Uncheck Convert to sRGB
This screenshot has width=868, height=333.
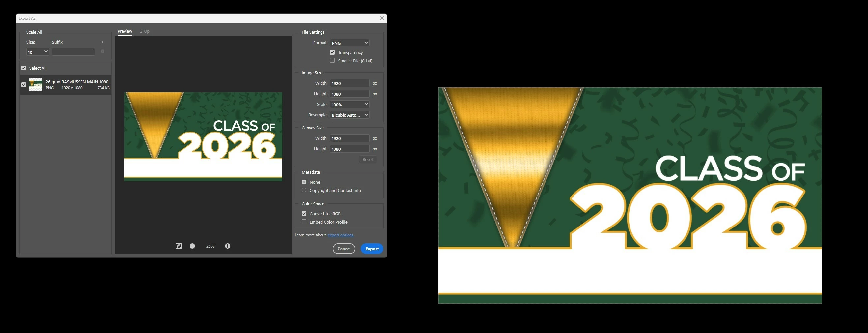coord(304,214)
